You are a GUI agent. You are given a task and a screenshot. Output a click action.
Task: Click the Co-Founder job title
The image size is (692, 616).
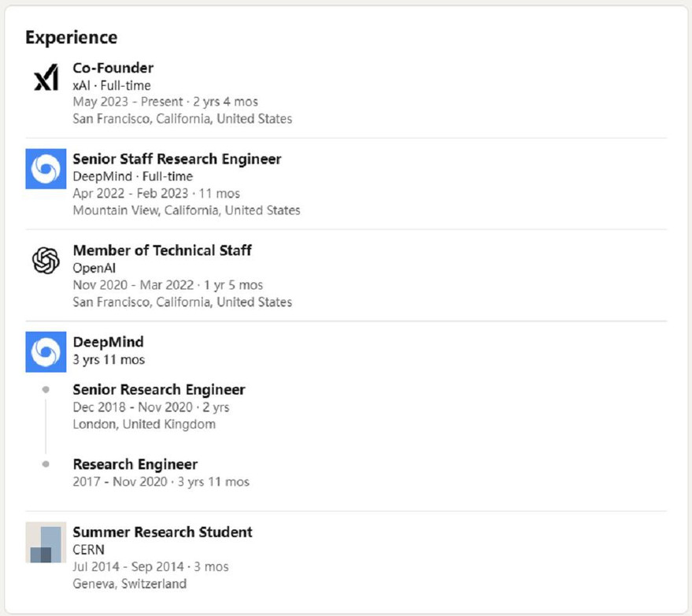tap(113, 68)
